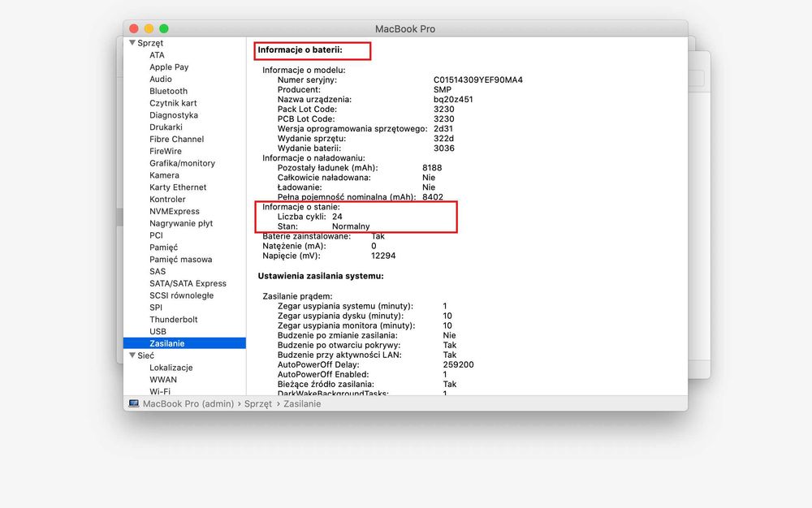Click Wydanie sprzętu value 322d

444,138
